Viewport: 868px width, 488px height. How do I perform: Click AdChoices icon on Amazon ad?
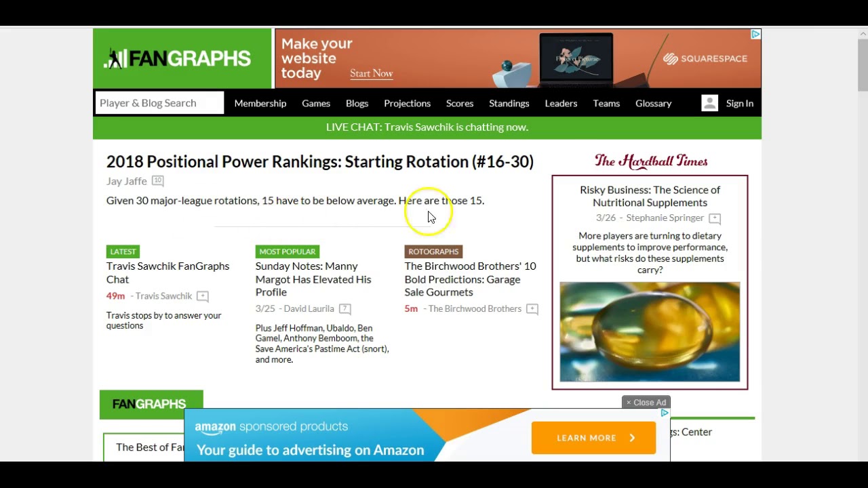point(665,413)
